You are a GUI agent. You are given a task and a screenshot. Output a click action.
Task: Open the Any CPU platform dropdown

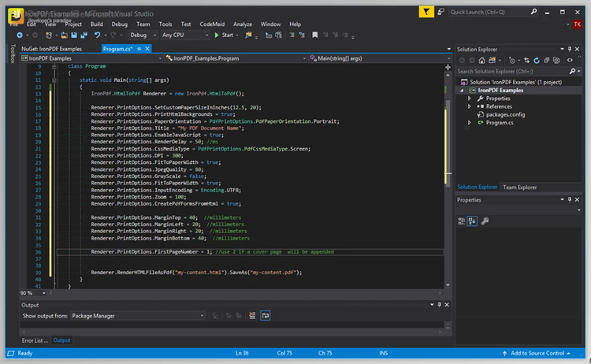click(185, 35)
